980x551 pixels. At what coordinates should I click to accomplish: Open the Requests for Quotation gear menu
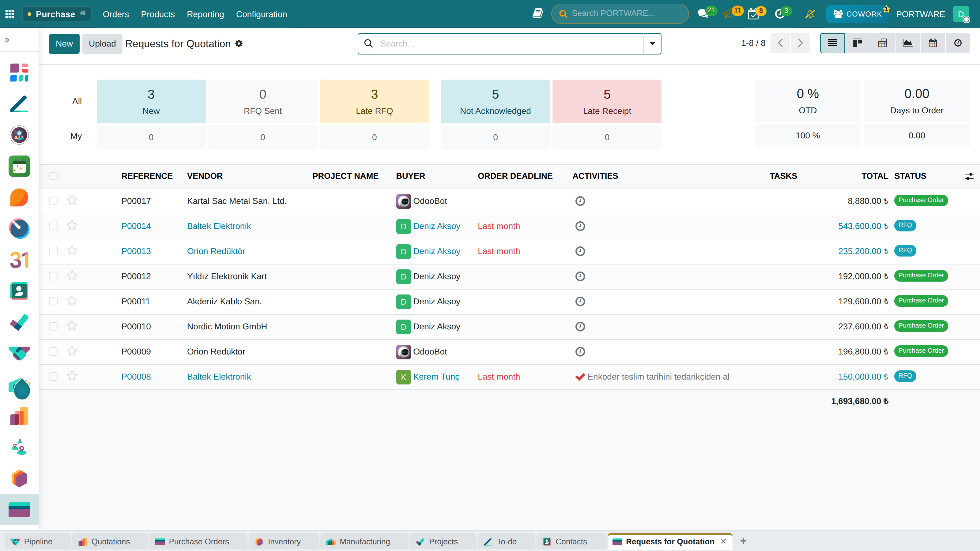coord(239,44)
